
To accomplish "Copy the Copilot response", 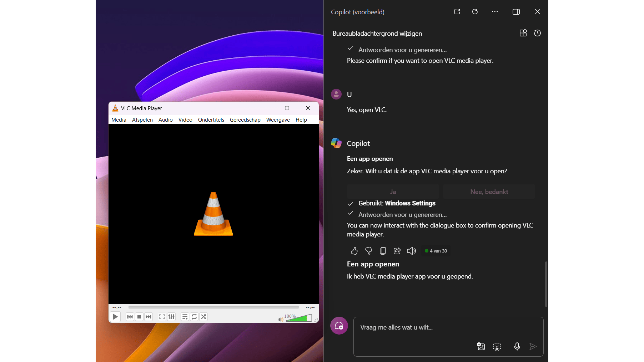I will (x=383, y=251).
